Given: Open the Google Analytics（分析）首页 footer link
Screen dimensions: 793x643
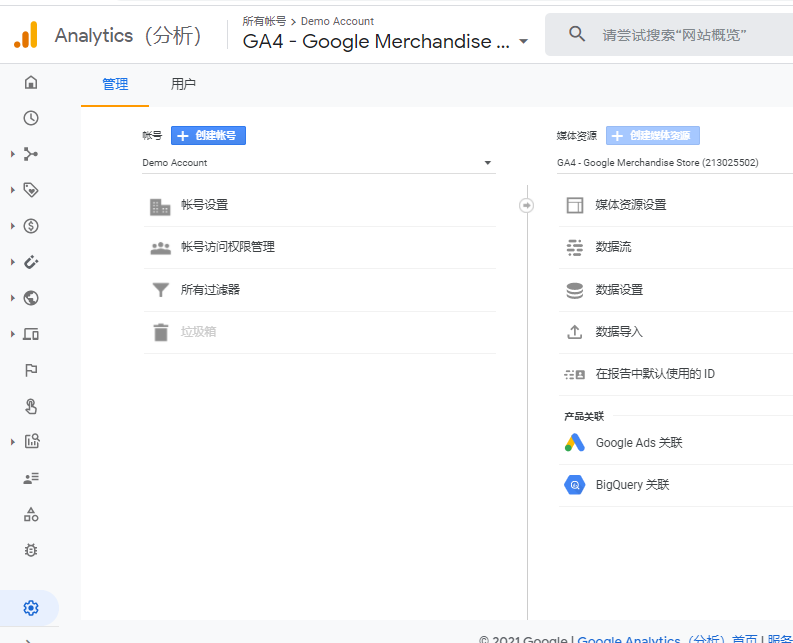Looking at the screenshot, I should tap(668, 638).
